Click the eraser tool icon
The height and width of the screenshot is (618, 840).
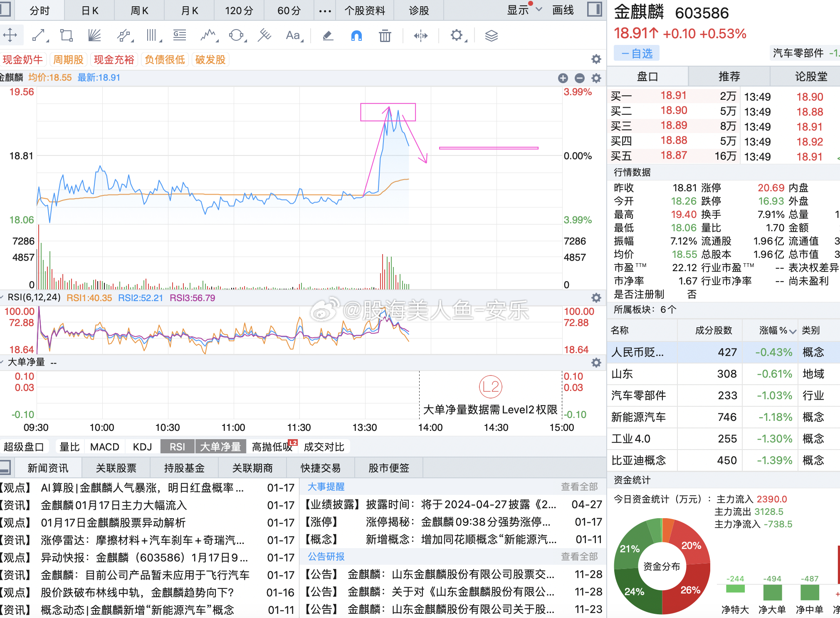[x=328, y=36]
